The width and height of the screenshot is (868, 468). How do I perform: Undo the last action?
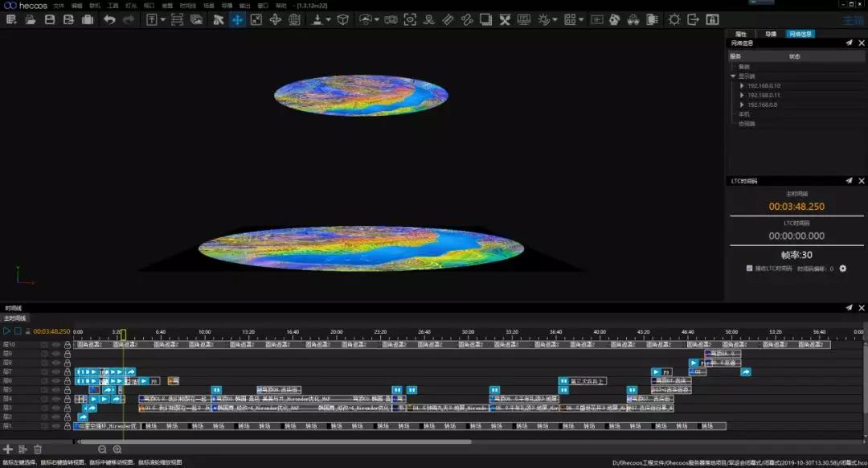click(109, 20)
